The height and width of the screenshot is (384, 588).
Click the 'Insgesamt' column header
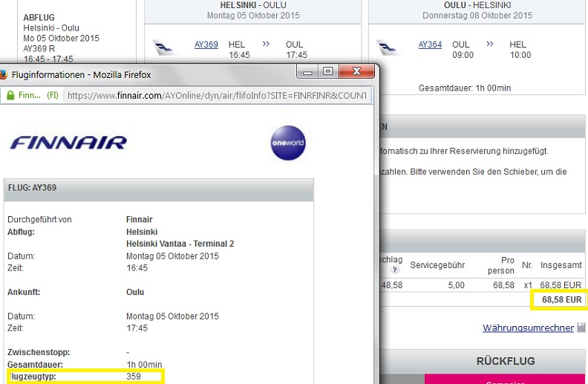click(x=561, y=265)
